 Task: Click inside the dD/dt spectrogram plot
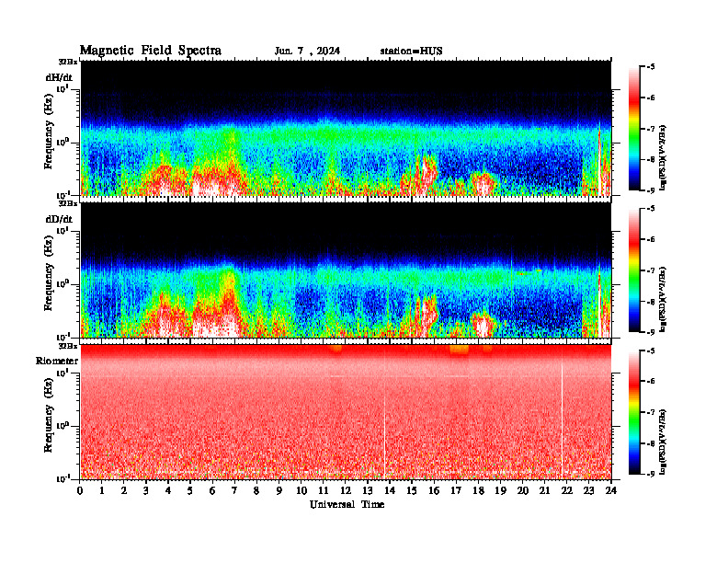[x=346, y=270]
